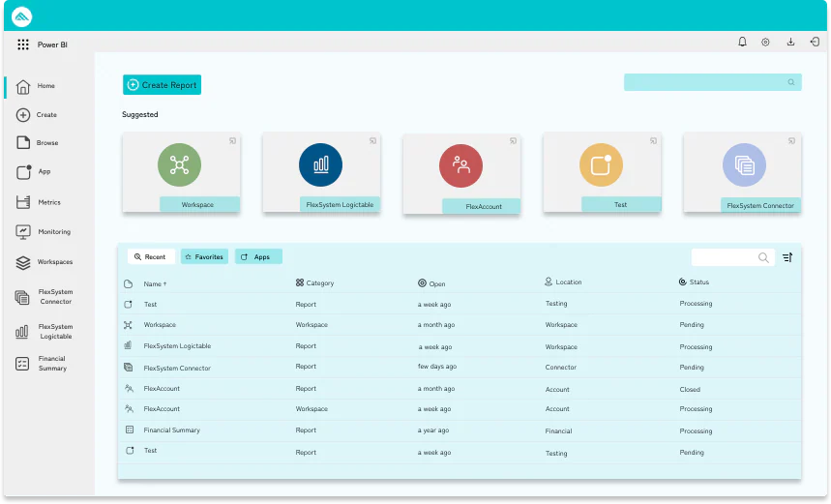Open the purple FlexSystem Connector card icon
The height and width of the screenshot is (504, 831).
[x=744, y=164]
